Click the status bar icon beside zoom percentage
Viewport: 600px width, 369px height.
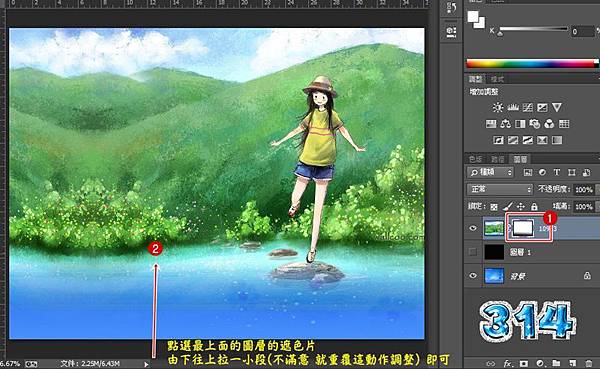coord(31,364)
